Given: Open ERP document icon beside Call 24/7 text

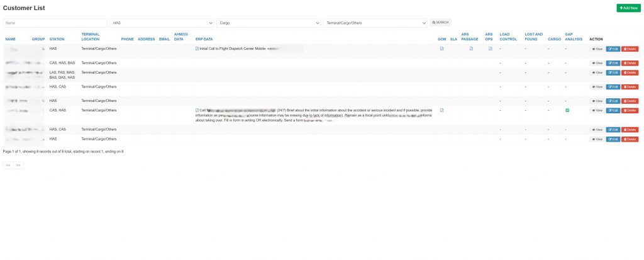Looking at the screenshot, I should pyautogui.click(x=197, y=110).
